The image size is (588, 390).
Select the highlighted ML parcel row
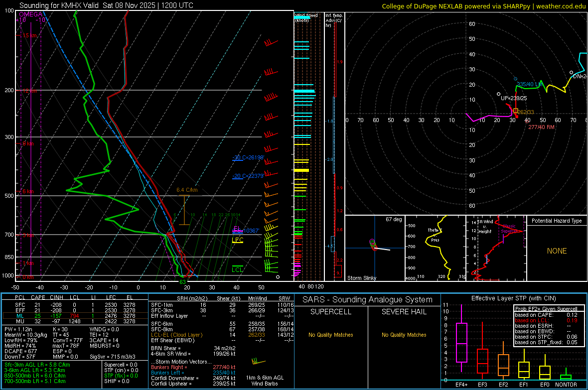coord(75,316)
